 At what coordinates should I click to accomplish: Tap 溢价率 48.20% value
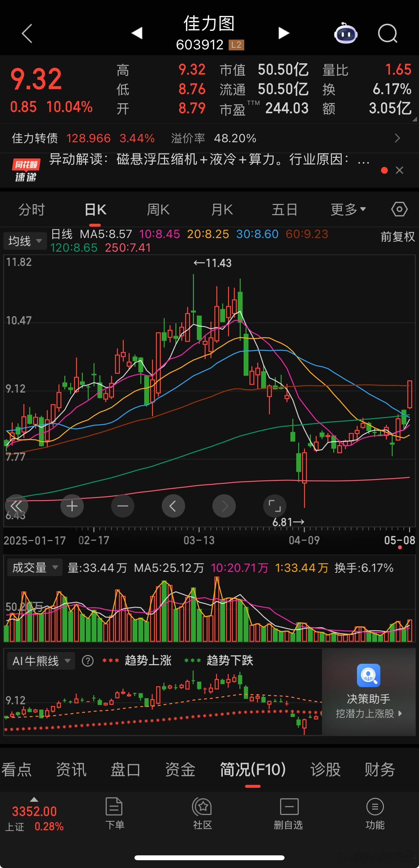(x=235, y=138)
